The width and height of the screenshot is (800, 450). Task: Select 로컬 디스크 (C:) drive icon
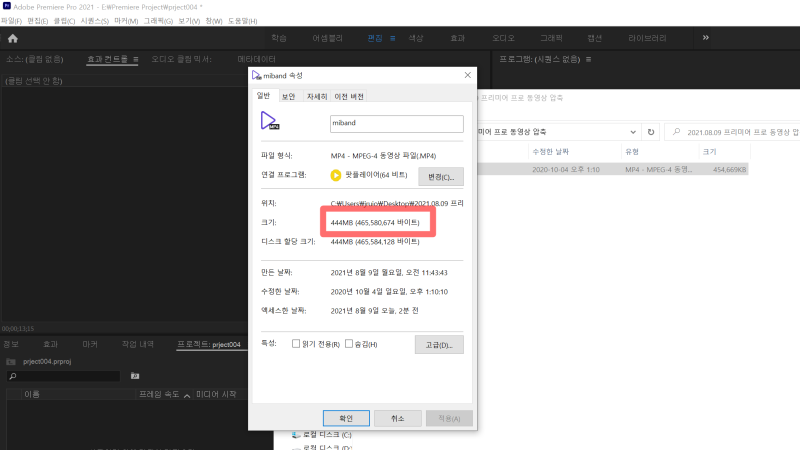pos(296,435)
